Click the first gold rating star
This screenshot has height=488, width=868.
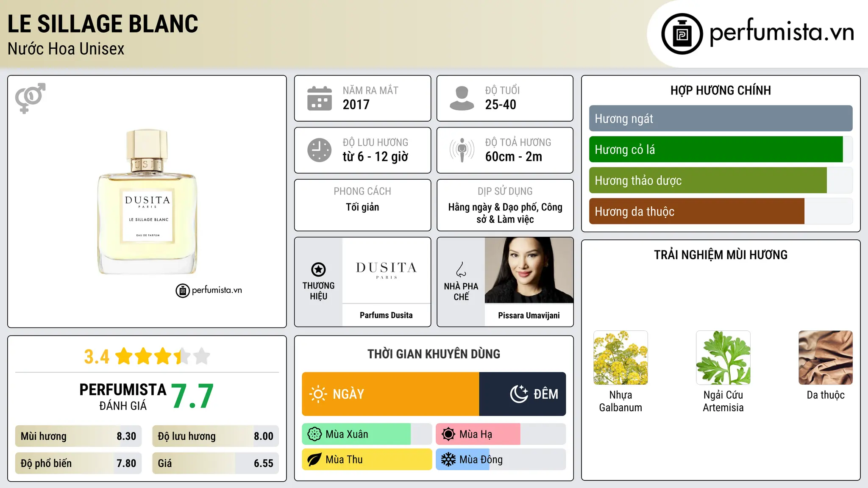[x=124, y=356]
